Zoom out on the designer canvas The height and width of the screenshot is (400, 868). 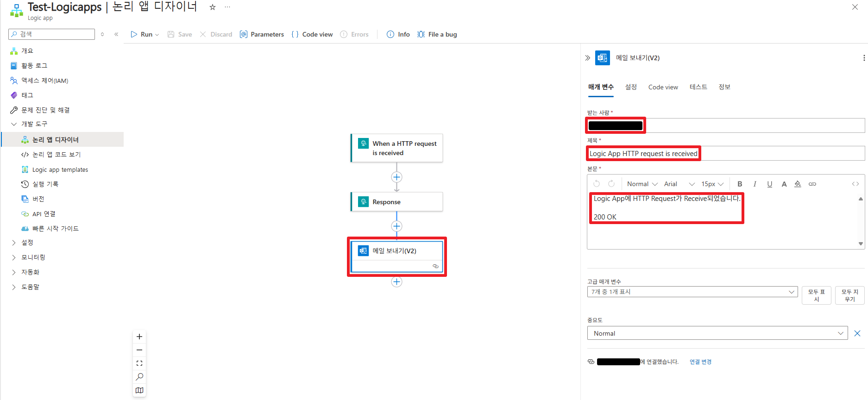coord(139,350)
